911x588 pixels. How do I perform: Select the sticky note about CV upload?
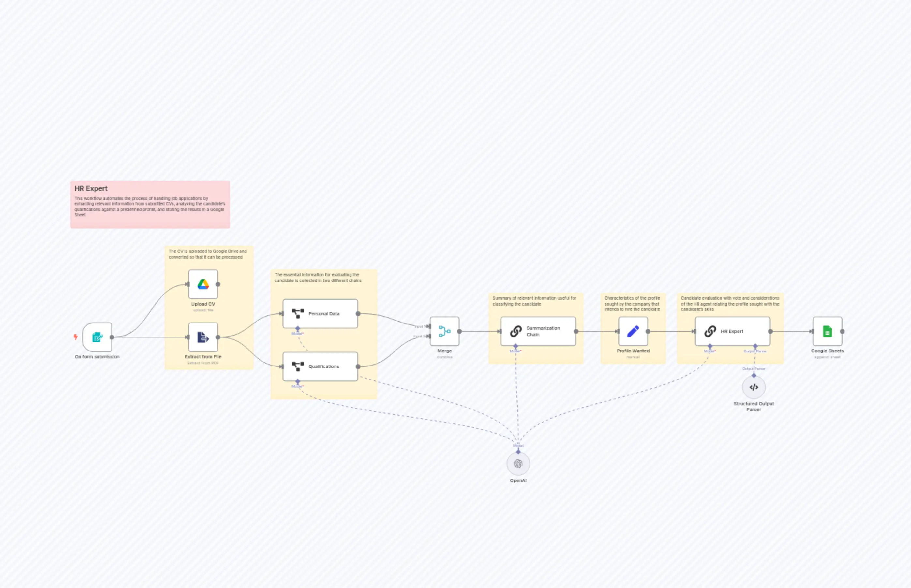click(x=209, y=308)
